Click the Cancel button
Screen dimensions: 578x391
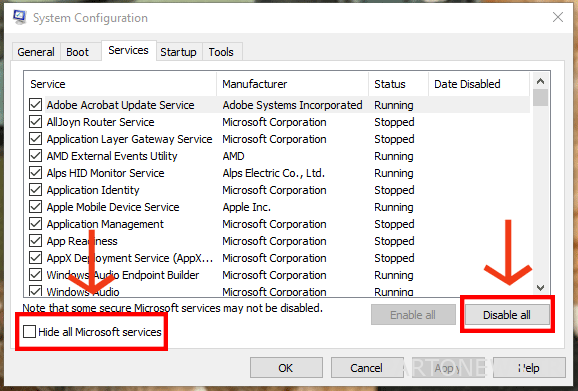click(x=366, y=368)
